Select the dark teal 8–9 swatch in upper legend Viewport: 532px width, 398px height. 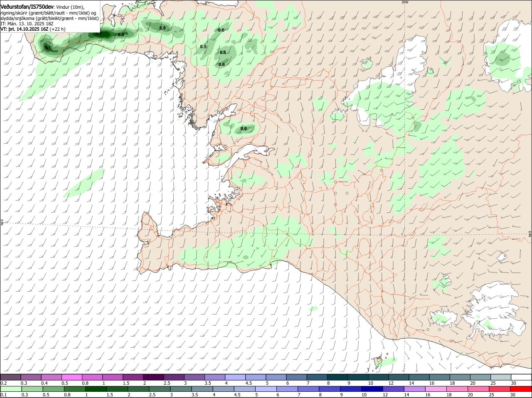coord(337,377)
